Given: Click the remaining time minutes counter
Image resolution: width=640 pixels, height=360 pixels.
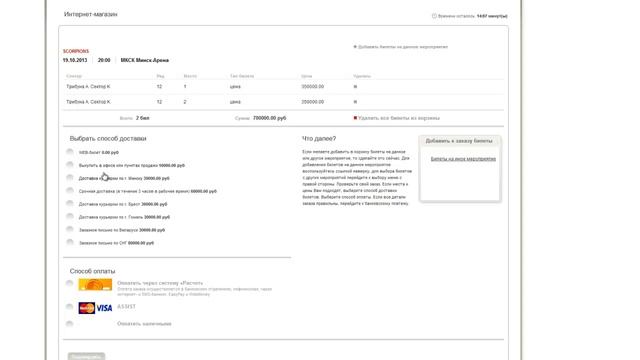Looking at the screenshot, I should click(x=492, y=16).
